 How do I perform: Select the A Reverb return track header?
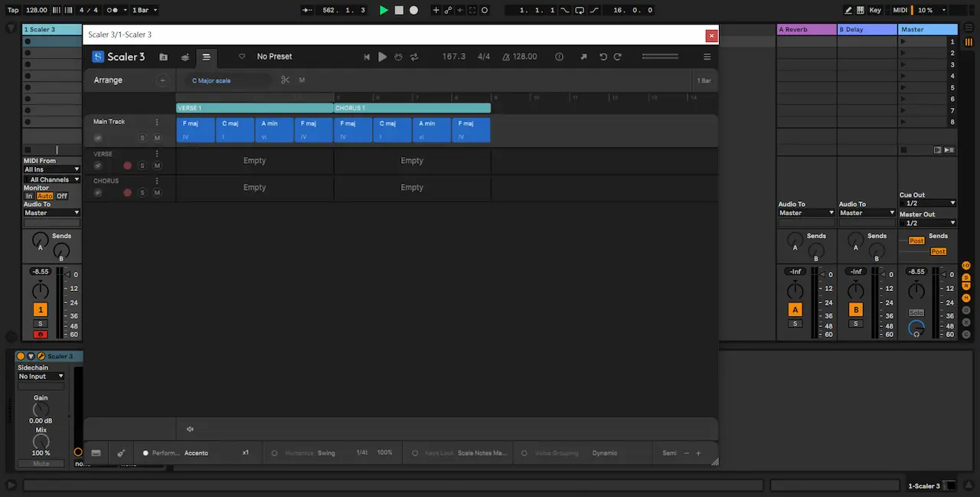(x=806, y=30)
